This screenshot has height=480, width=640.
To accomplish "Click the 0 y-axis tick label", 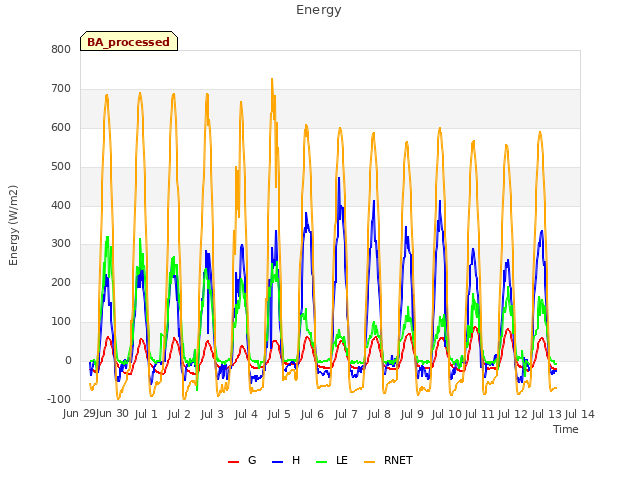I will [x=68, y=360].
